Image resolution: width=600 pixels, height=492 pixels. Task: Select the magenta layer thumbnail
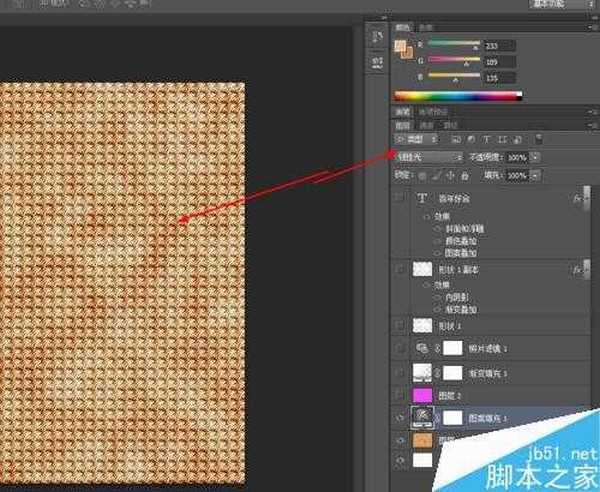pyautogui.click(x=421, y=396)
